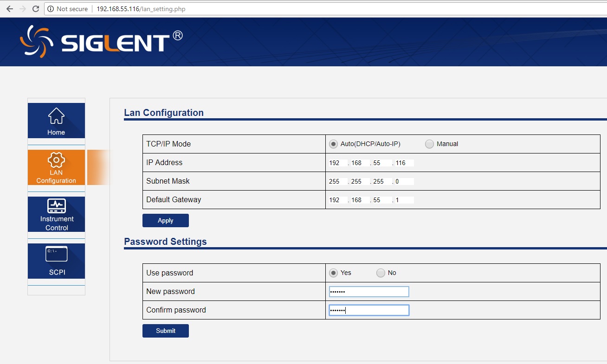Select Auto(DHCP/Auto-IP) radio button
This screenshot has width=607, height=364.
click(333, 144)
